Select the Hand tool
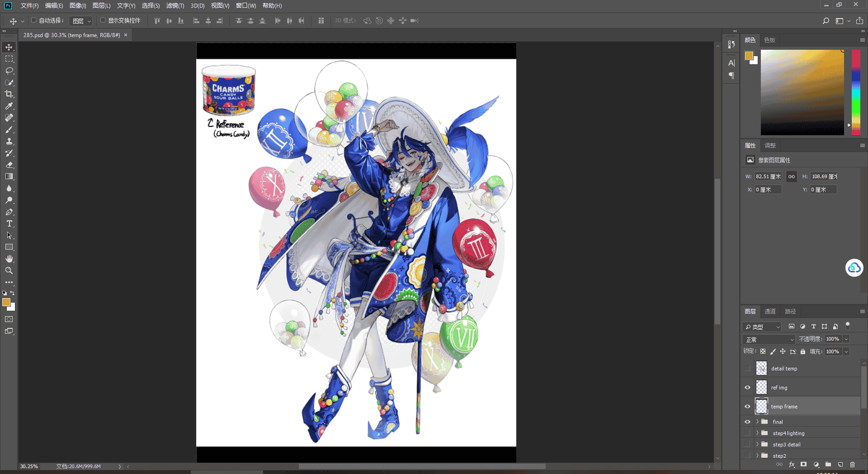 [9, 259]
